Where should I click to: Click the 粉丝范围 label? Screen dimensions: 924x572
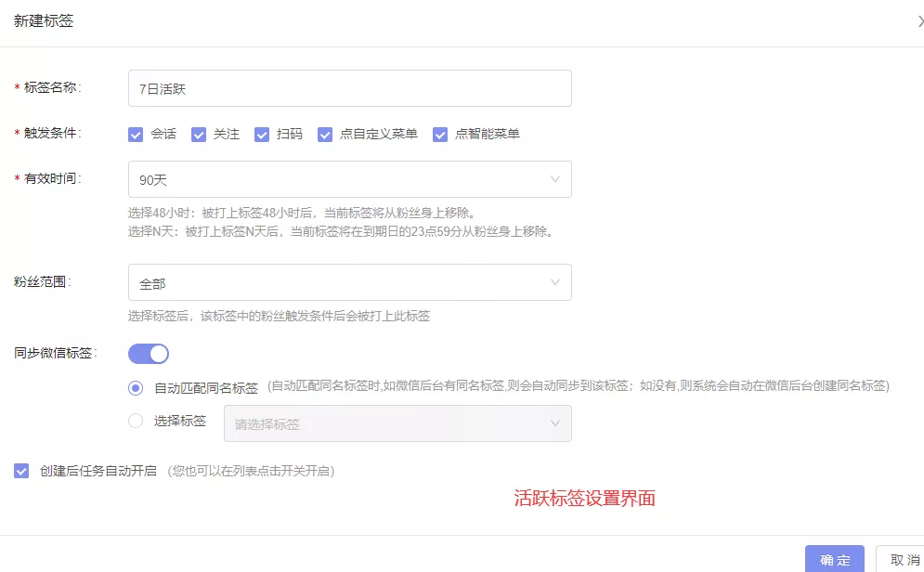(x=43, y=281)
